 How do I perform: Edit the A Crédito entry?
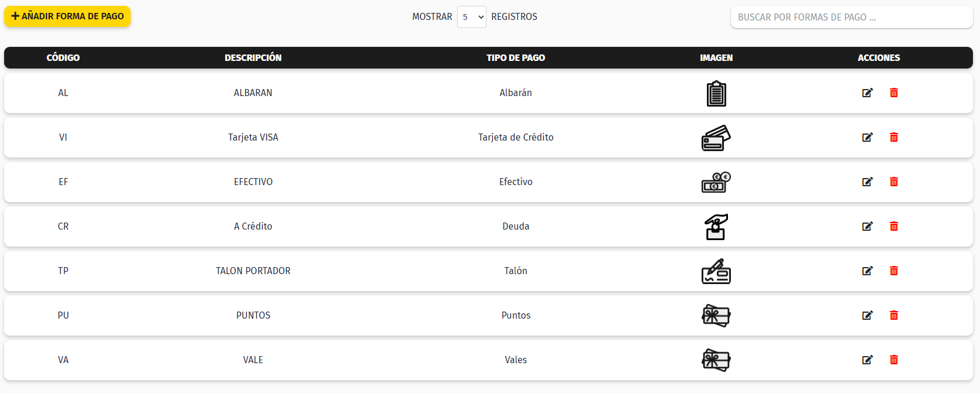[867, 226]
